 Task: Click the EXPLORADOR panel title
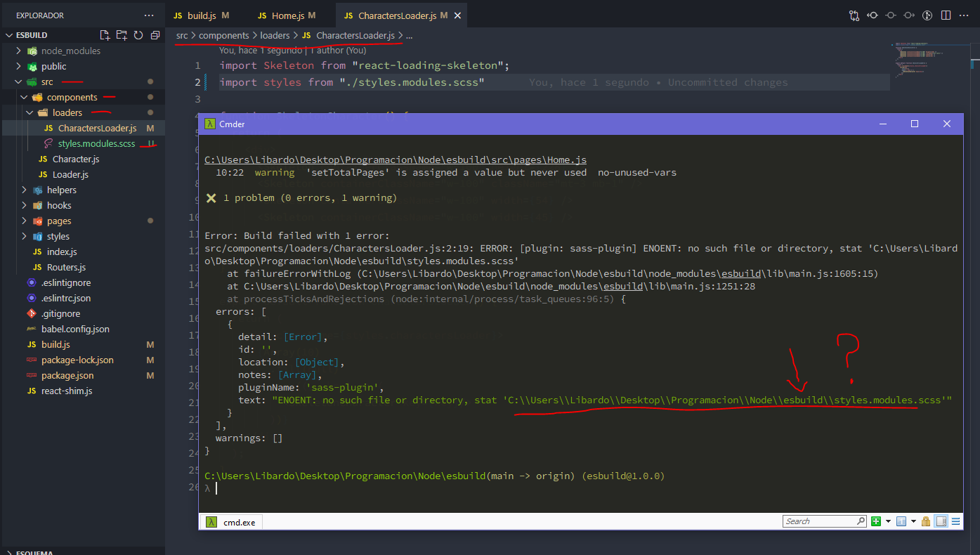point(40,15)
